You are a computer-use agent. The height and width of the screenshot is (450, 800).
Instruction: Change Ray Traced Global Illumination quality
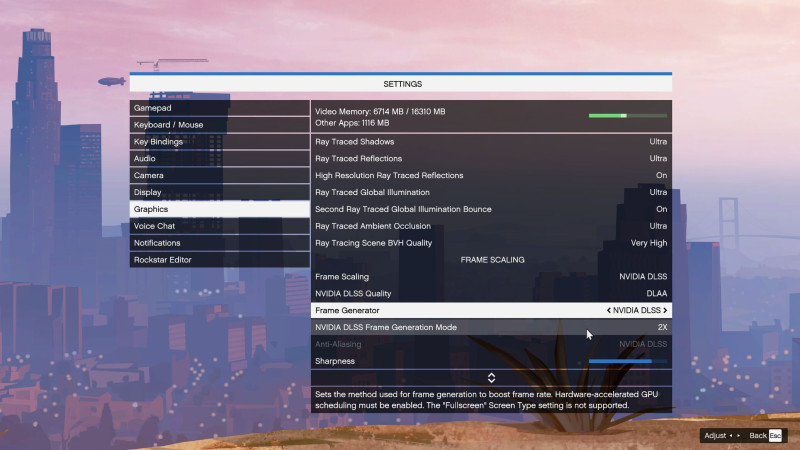tap(491, 192)
